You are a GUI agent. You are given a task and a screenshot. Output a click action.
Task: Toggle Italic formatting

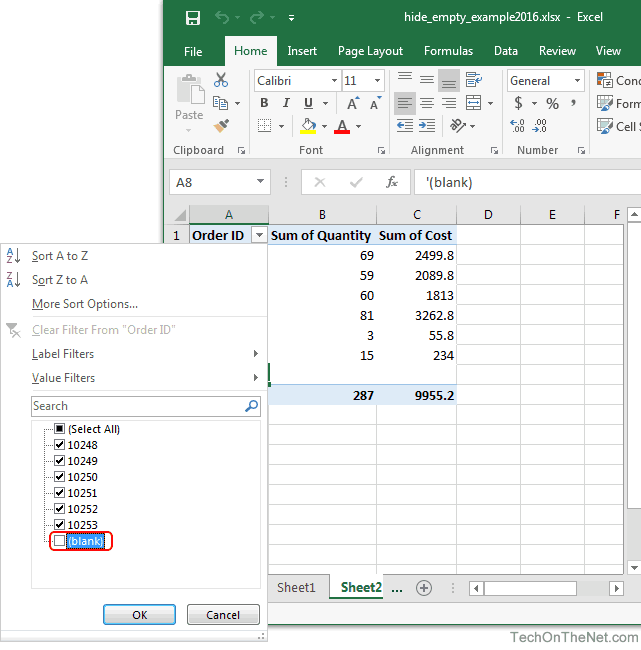click(x=286, y=103)
